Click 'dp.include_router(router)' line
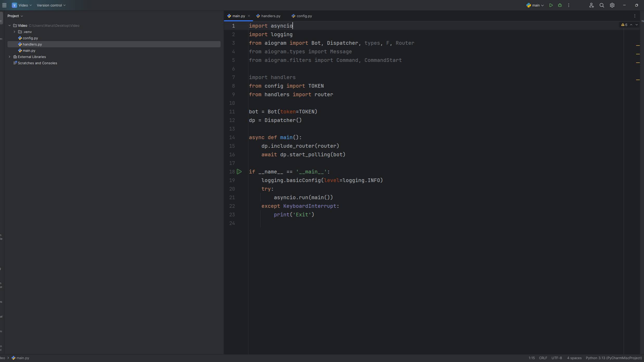 pos(300,146)
